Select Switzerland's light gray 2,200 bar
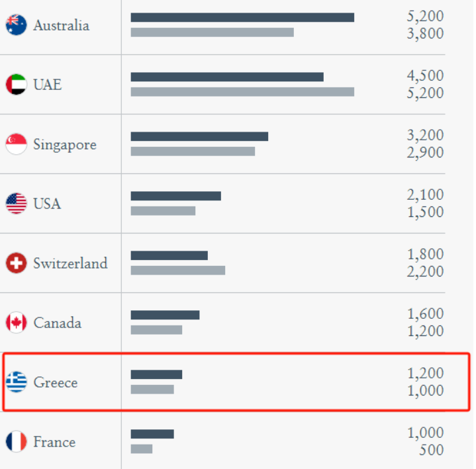Screen dimensions: 476x469 coord(178,271)
